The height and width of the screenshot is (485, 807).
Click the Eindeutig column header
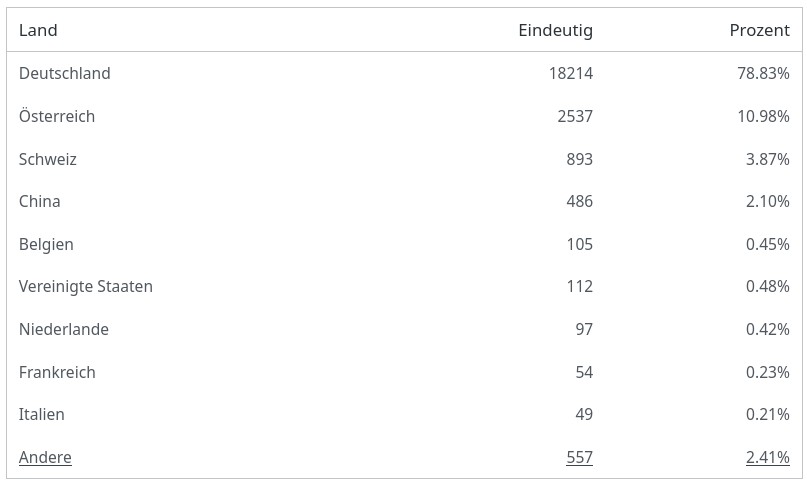(x=555, y=30)
